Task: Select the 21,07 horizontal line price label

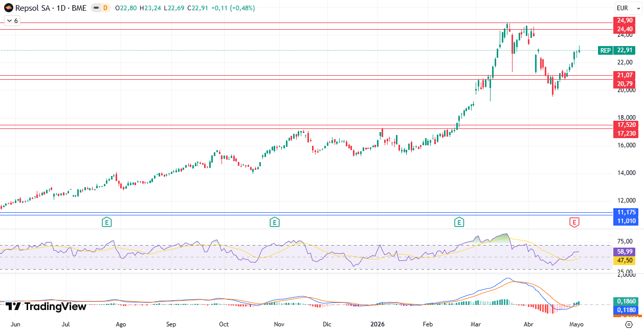Action: pos(625,75)
